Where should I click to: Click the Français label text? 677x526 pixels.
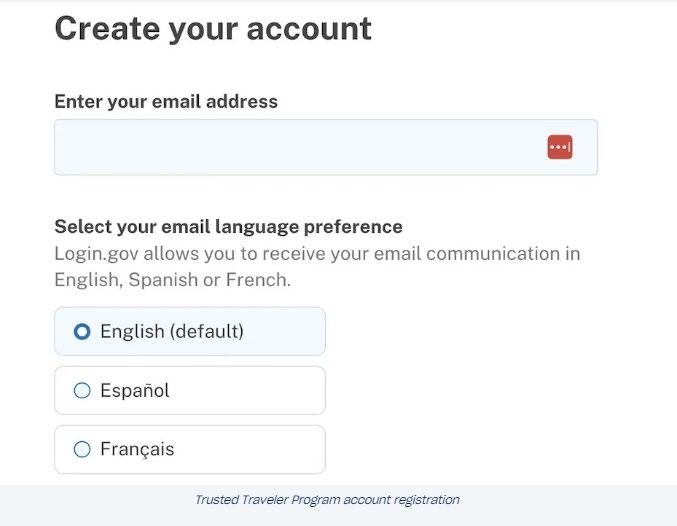[137, 449]
